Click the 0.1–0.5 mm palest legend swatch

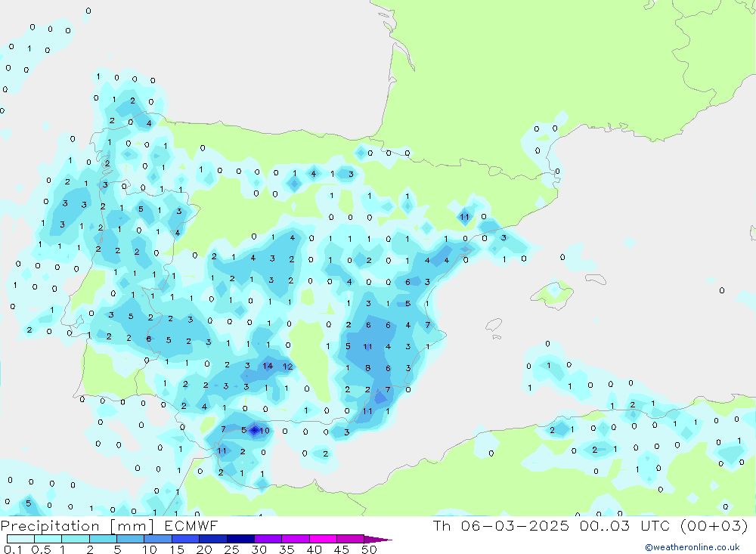tap(20, 539)
